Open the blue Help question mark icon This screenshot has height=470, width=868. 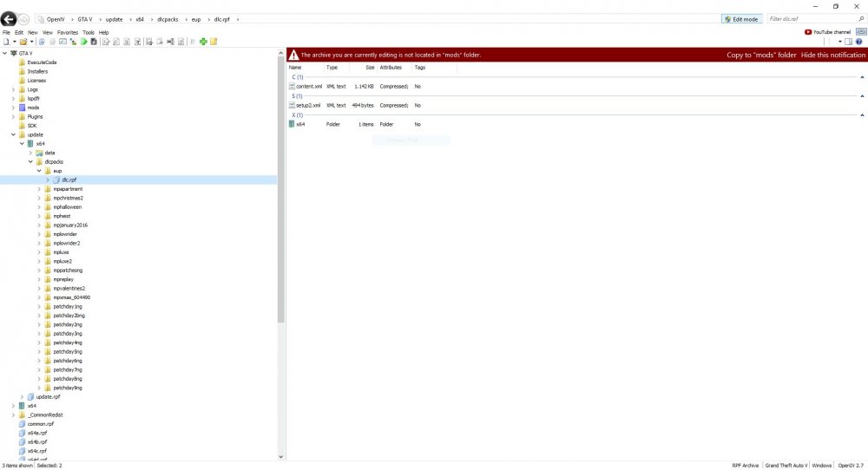point(859,42)
